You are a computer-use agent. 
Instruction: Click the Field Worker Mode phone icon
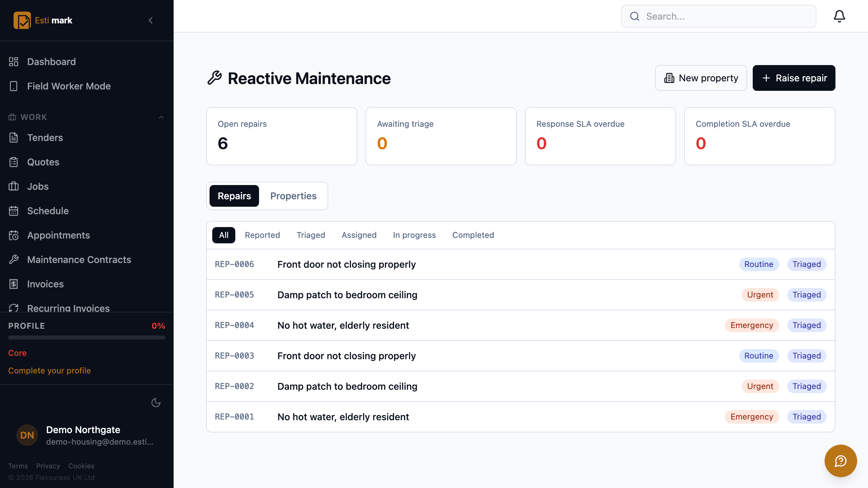[14, 86]
